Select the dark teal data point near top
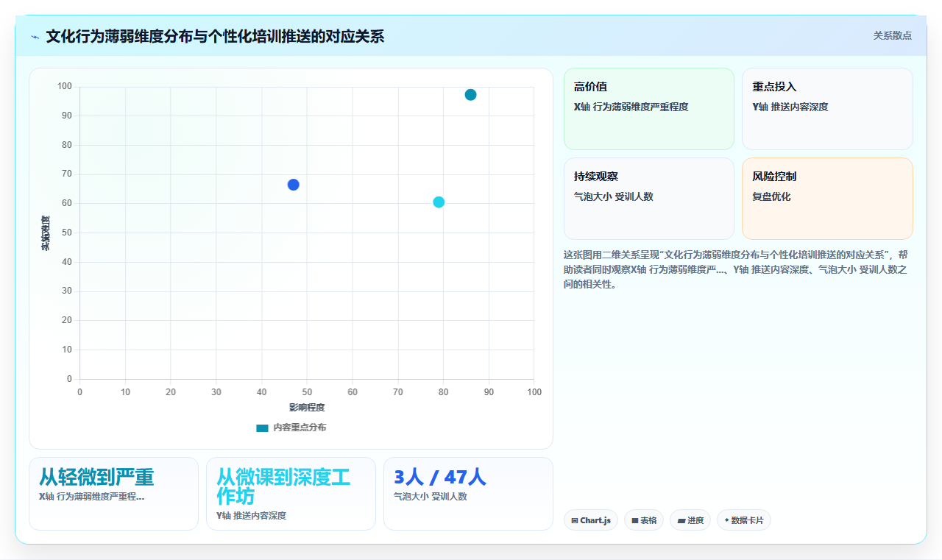942x560 pixels. coord(470,94)
